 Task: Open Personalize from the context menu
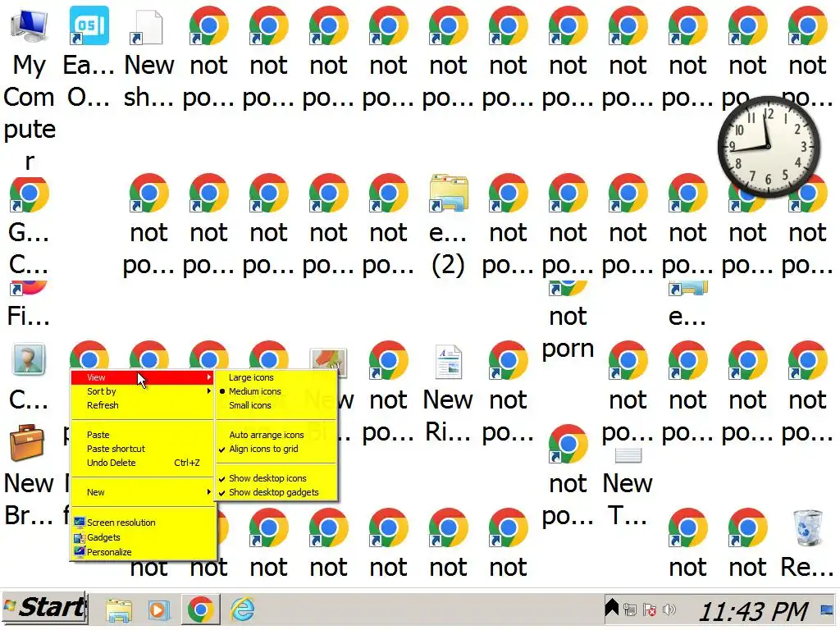tap(143, 552)
